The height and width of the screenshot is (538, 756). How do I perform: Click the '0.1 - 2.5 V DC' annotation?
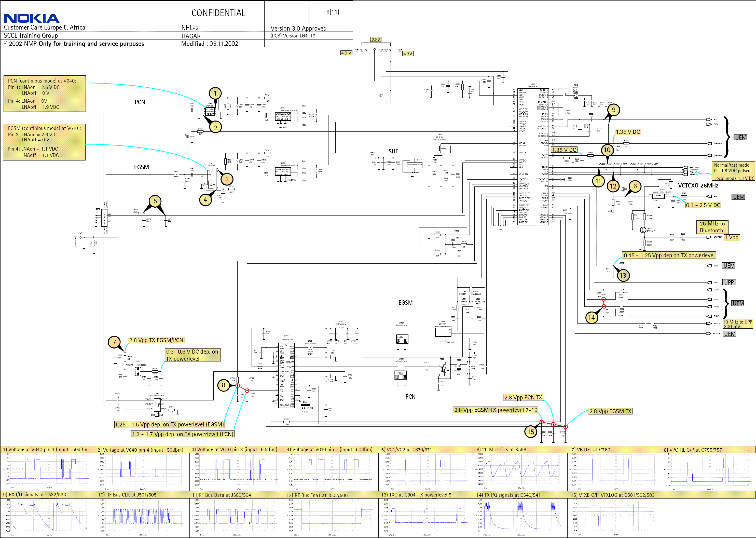703,205
